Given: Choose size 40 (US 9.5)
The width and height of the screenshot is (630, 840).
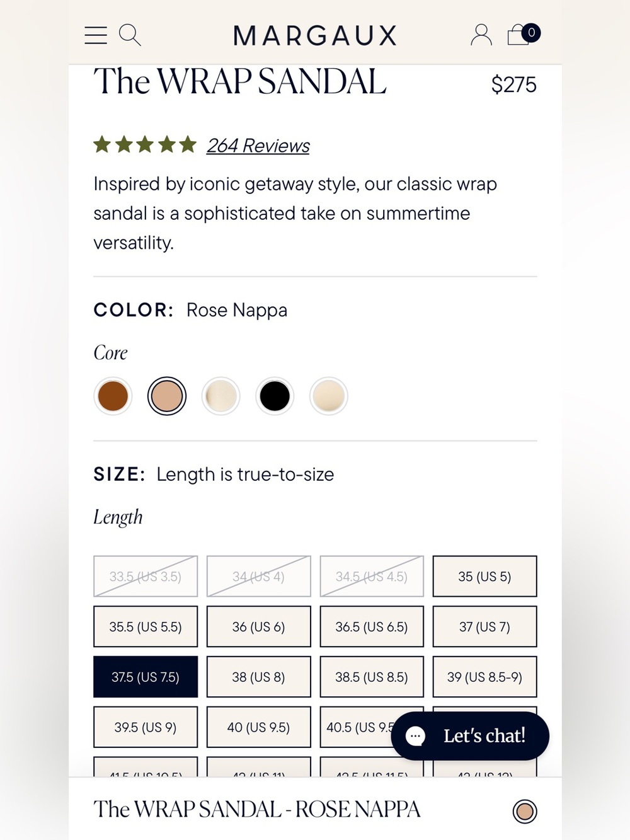Looking at the screenshot, I should click(x=258, y=727).
